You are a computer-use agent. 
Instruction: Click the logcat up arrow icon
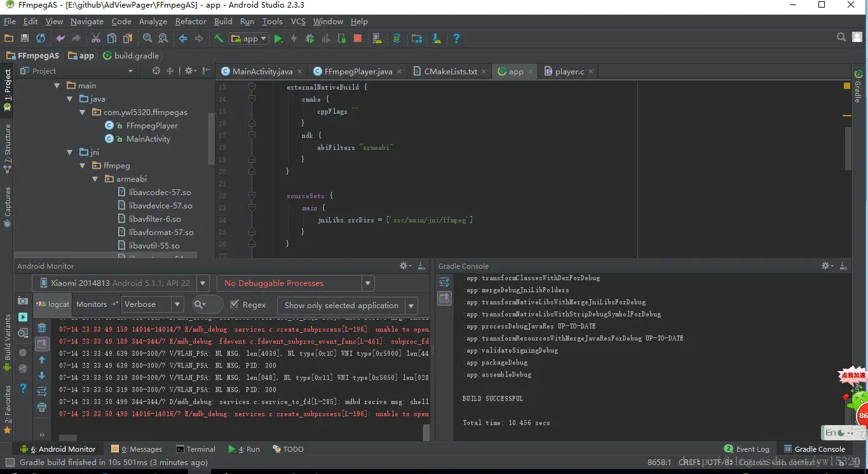[x=42, y=360]
